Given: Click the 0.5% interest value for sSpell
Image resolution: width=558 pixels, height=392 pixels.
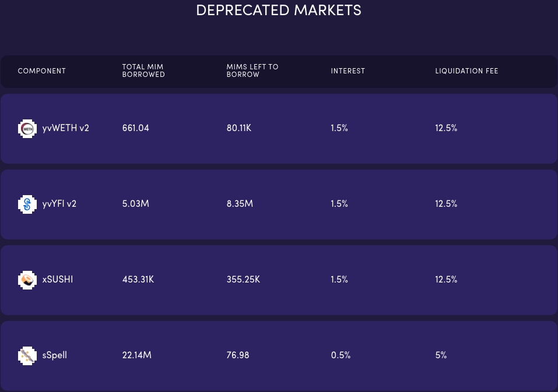Looking at the screenshot, I should click(x=341, y=355).
